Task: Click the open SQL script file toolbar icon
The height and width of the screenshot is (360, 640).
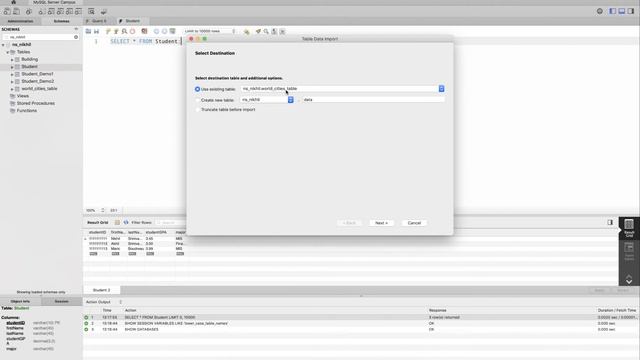Action: pos(16,11)
